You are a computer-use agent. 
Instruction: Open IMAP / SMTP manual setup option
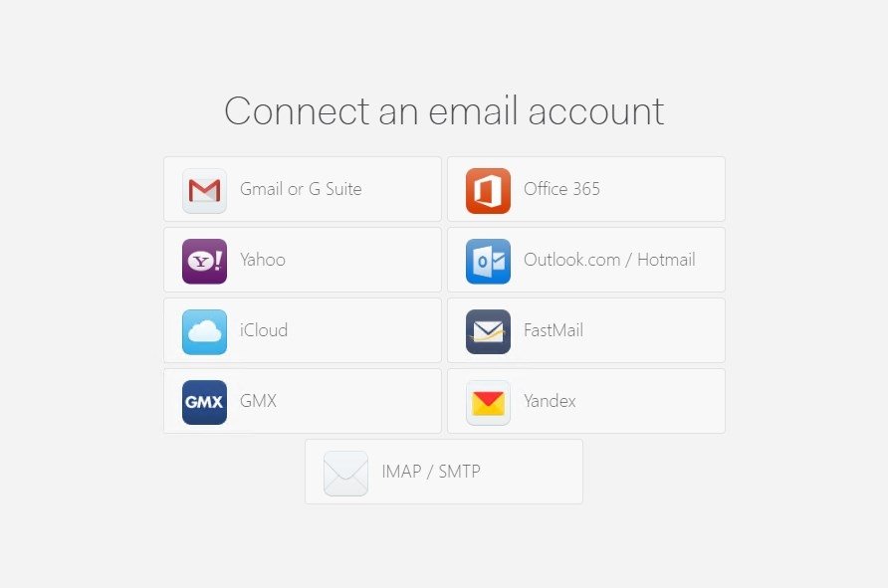pos(444,472)
